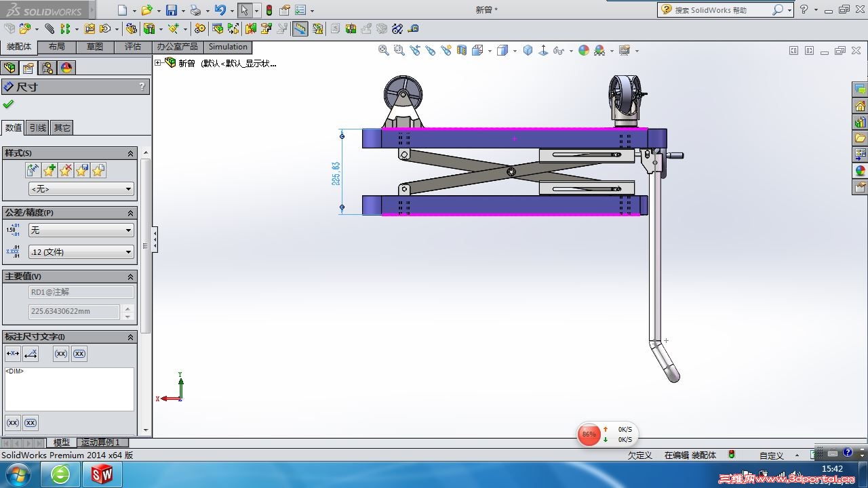Click the Edit Appearance color ball icon
Screen dimensions: 868x488
[584, 50]
